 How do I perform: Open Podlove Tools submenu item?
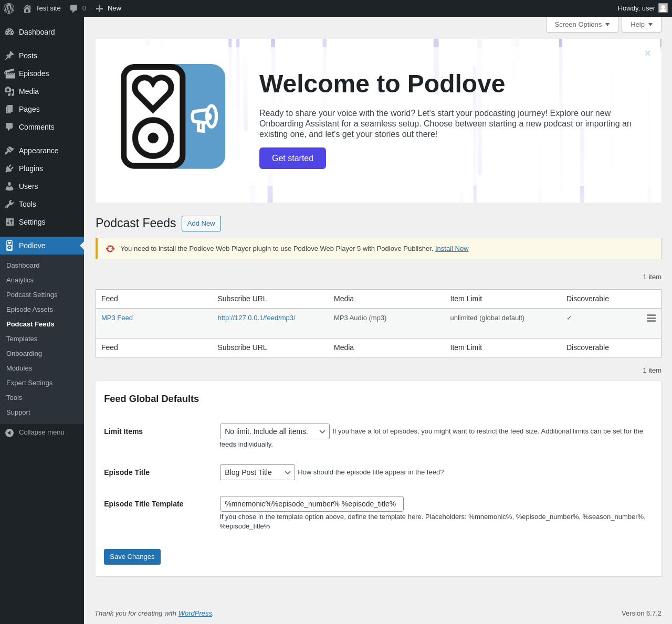point(14,398)
